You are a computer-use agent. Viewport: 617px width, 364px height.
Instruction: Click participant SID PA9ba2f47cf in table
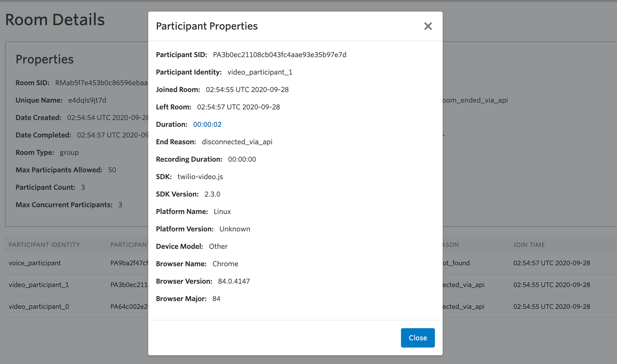pos(129,263)
